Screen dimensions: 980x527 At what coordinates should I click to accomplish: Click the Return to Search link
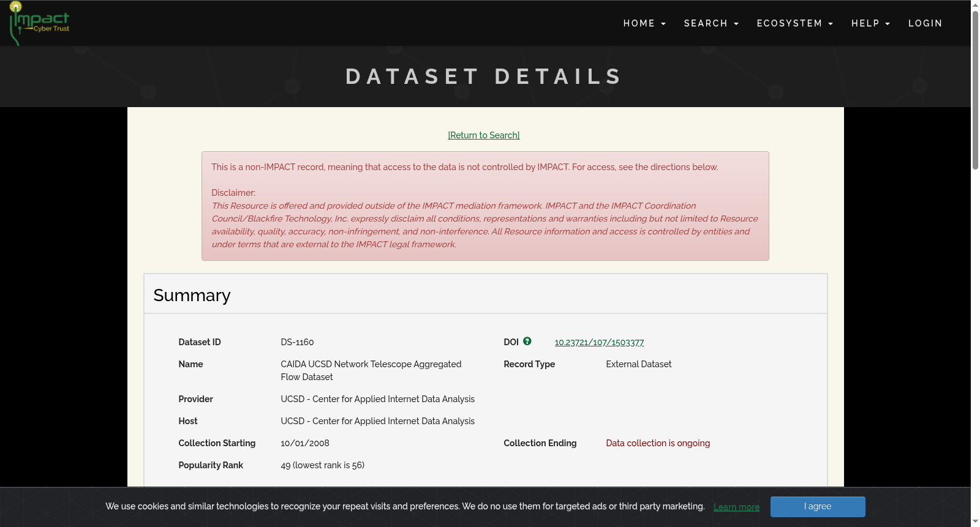point(484,135)
